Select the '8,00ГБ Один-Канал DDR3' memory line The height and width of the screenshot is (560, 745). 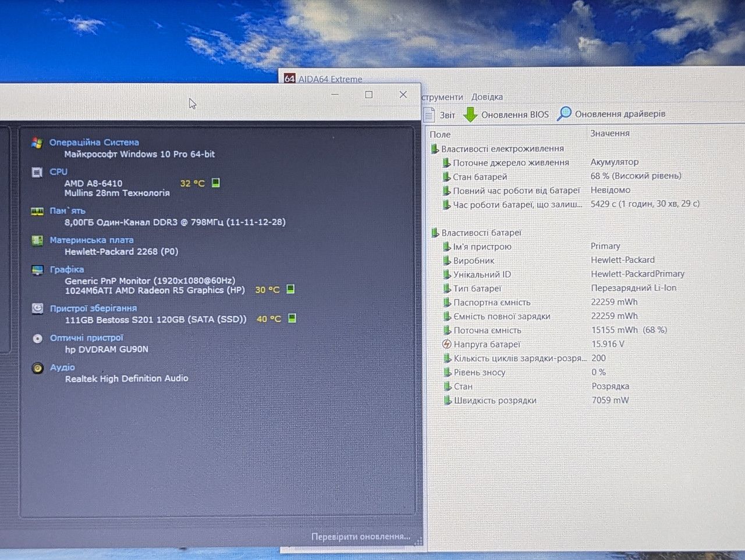point(175,222)
